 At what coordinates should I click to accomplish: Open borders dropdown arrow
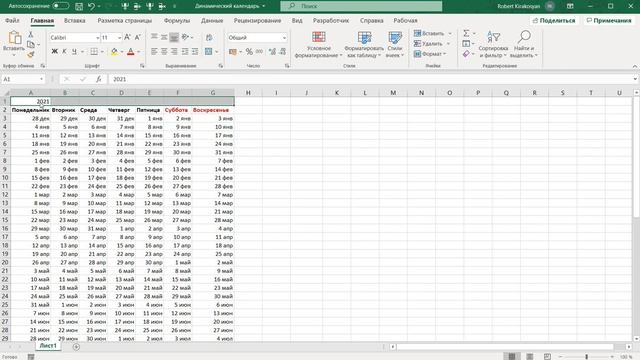(102, 52)
